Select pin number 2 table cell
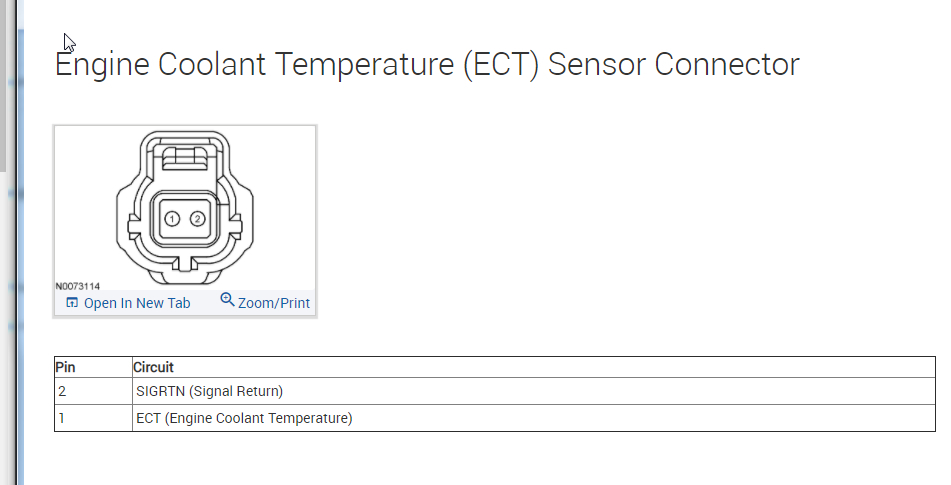 62,391
